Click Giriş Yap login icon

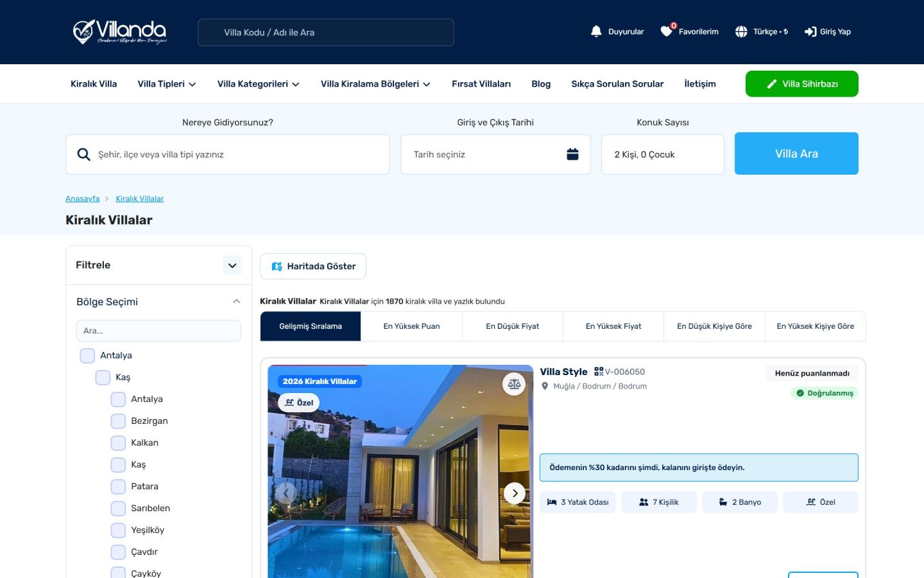(x=810, y=31)
